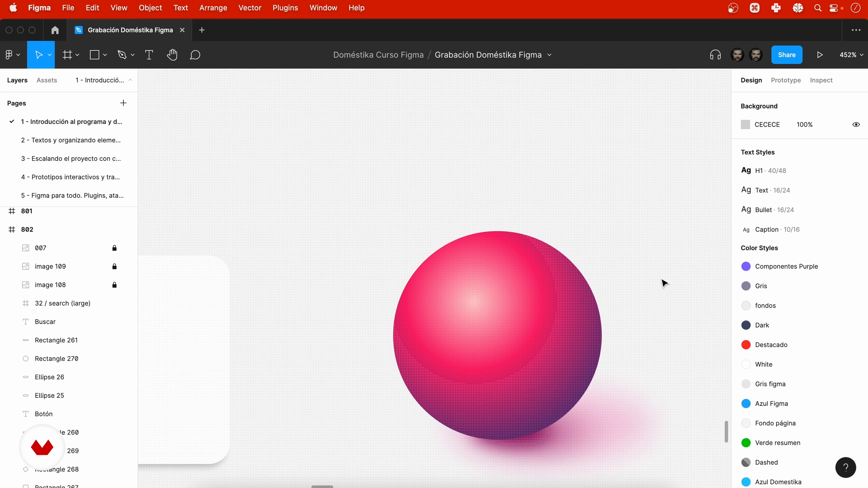The width and height of the screenshot is (868, 488).
Task: Select the Pen tool
Action: [122, 54]
